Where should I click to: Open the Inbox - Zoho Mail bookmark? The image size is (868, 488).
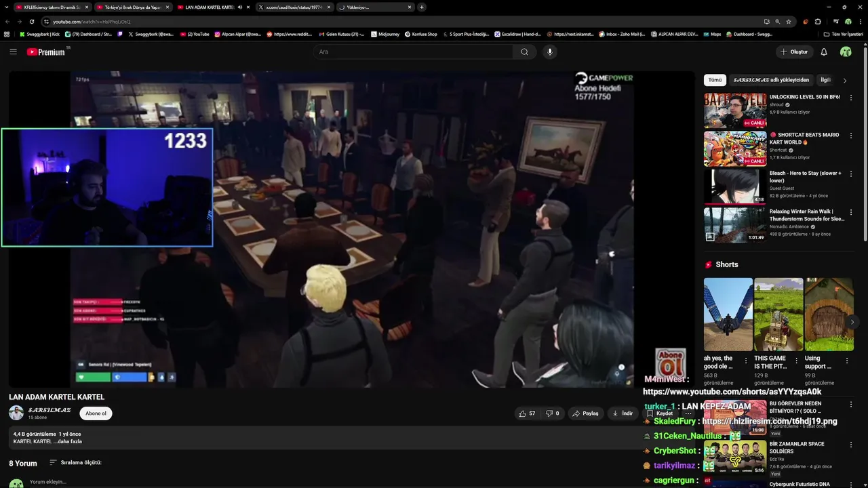point(622,34)
